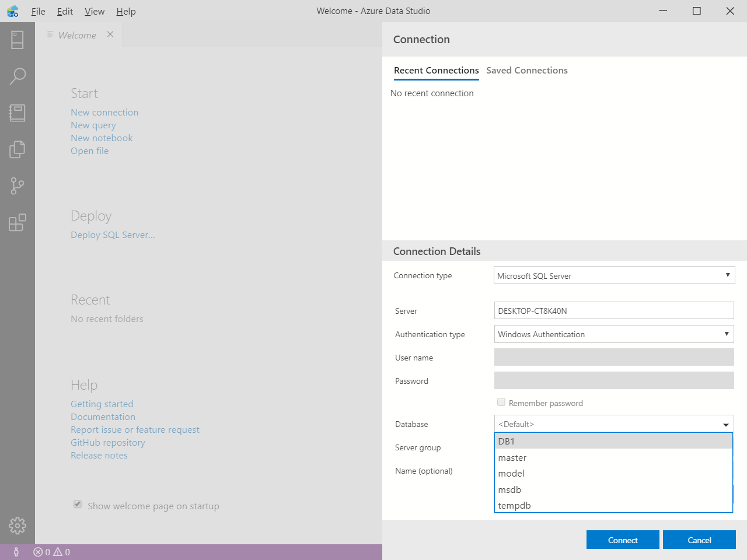
Task: Toggle Show welcome page on startup
Action: (78, 504)
